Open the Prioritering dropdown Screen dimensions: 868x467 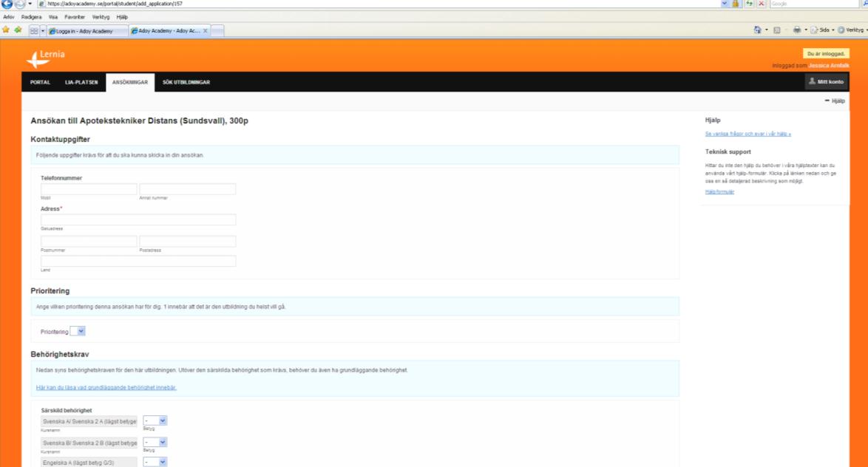78,332
